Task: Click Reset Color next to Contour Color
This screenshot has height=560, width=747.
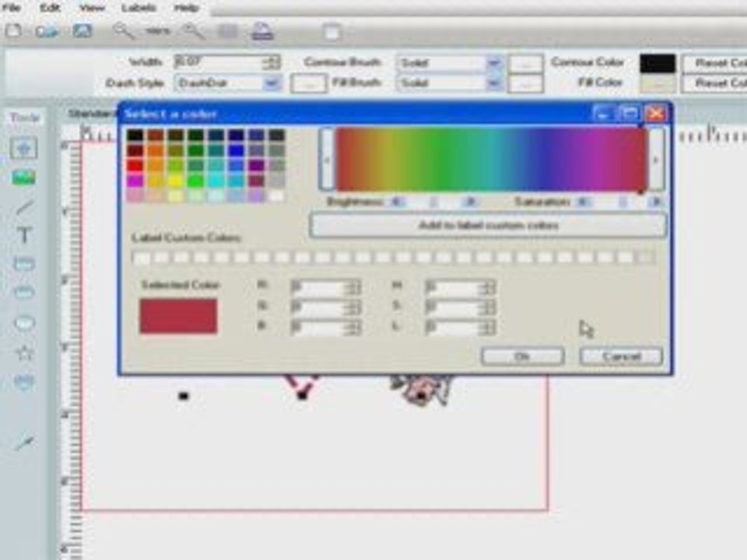Action: pos(714,62)
